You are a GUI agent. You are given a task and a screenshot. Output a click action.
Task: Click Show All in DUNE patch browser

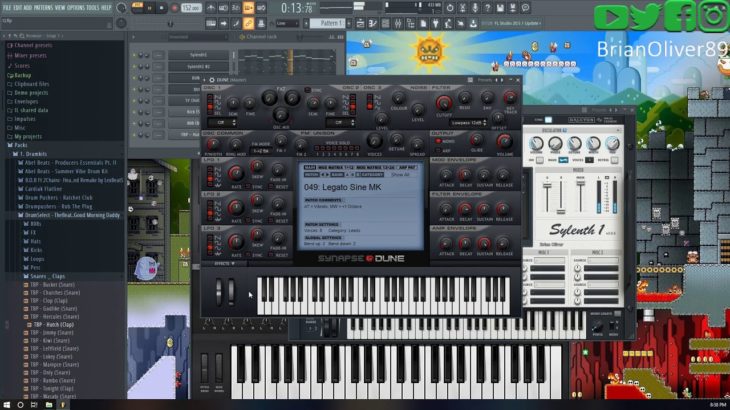(x=400, y=175)
